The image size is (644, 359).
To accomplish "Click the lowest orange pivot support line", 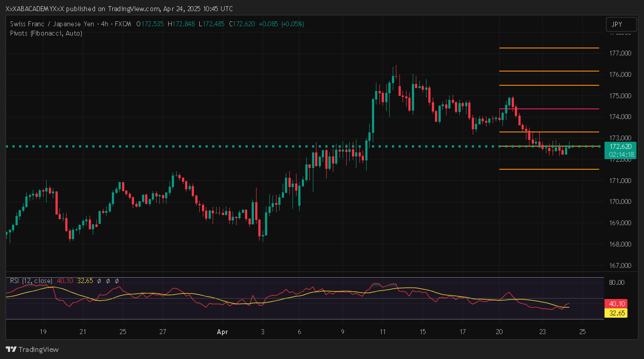I will coord(549,169).
